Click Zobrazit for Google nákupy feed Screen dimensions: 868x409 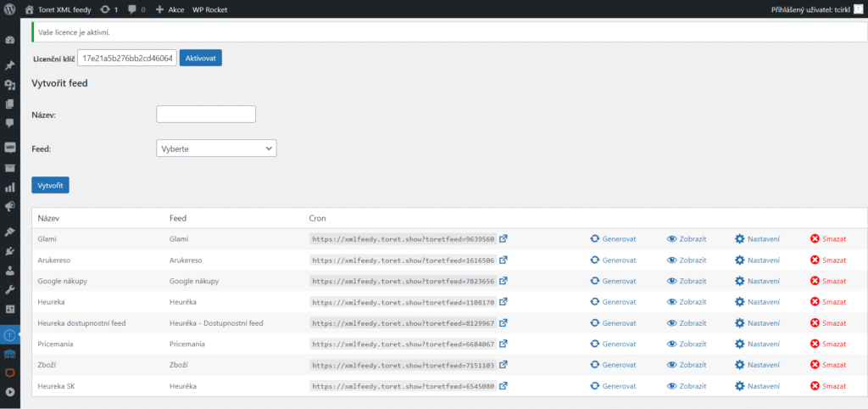tap(687, 281)
